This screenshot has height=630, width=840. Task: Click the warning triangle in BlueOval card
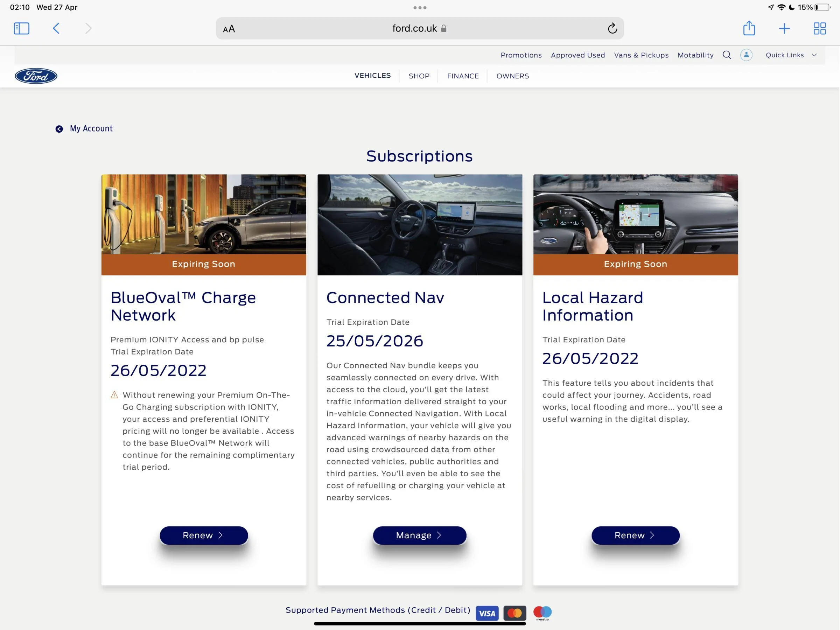coord(114,394)
